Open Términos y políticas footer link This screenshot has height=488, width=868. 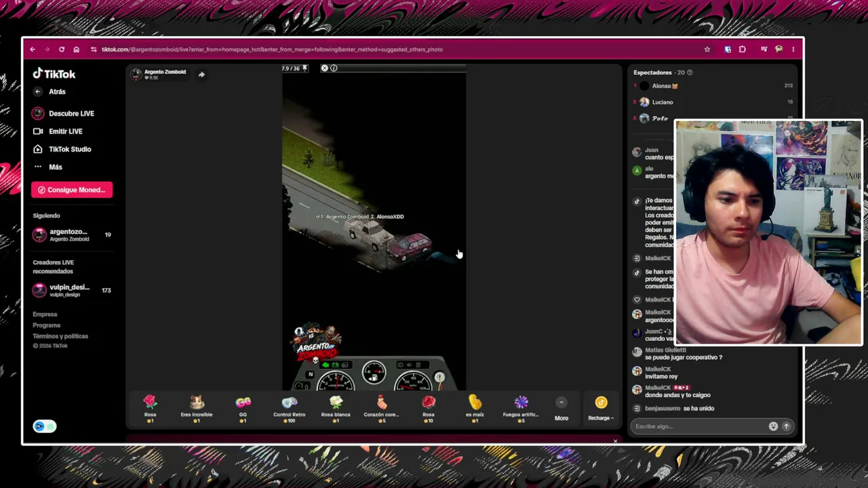[60, 336]
